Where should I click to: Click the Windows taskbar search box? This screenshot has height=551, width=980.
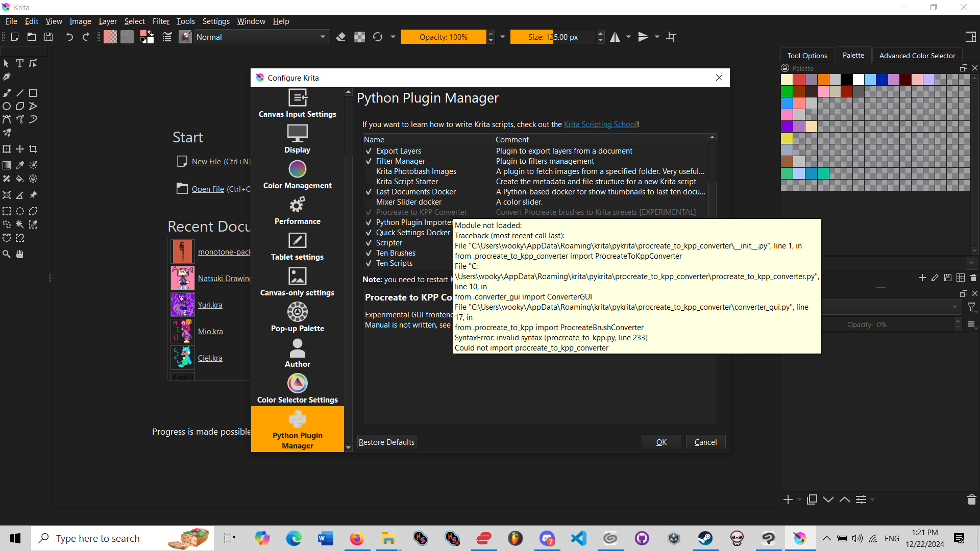(122, 538)
